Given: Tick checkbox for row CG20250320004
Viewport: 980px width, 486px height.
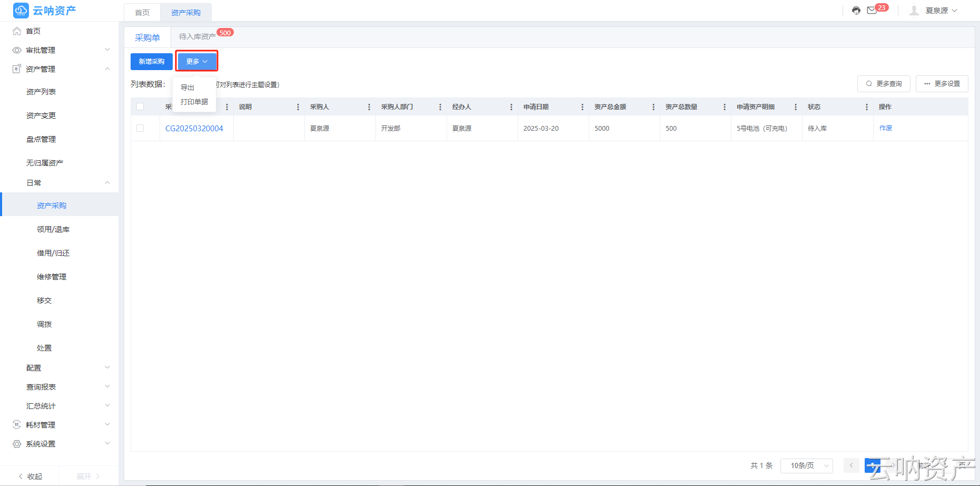Looking at the screenshot, I should 140,128.
